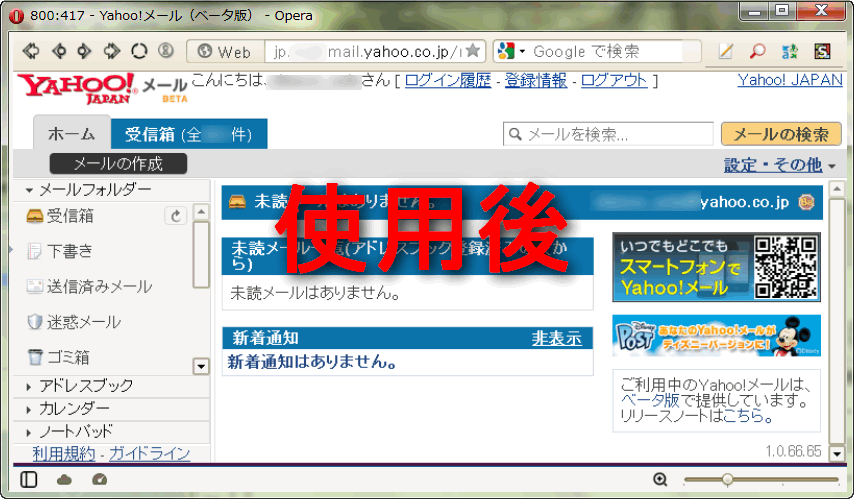Click the ログアウト link

(614, 81)
